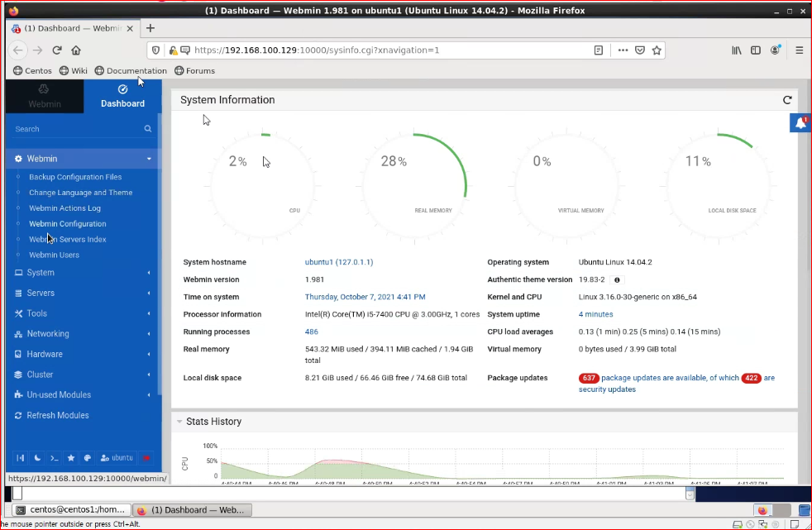Open a new browser tab with plus
The width and height of the screenshot is (812, 530).
pos(150,28)
